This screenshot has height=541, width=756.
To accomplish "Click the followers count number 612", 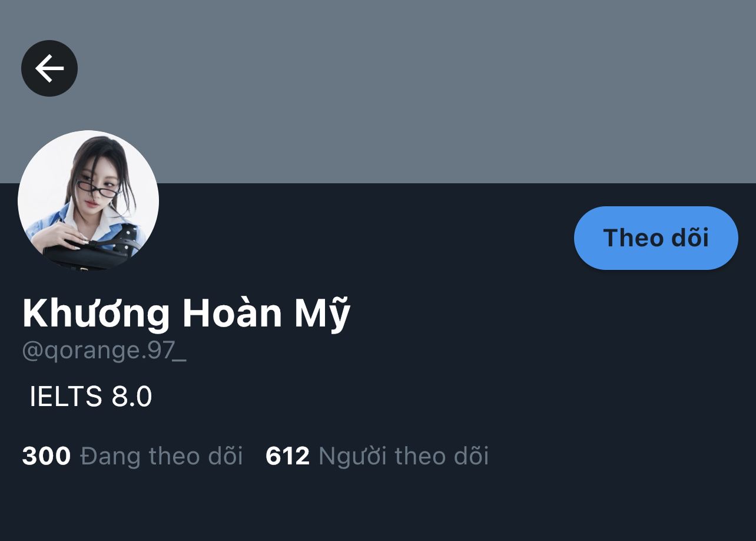I will (287, 456).
